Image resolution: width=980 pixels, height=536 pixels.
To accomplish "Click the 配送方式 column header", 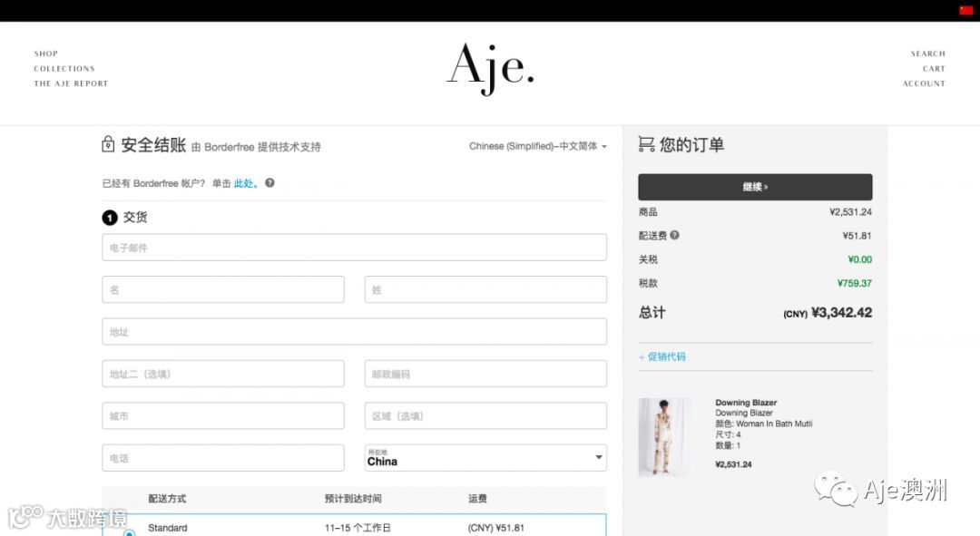I will tap(167, 499).
